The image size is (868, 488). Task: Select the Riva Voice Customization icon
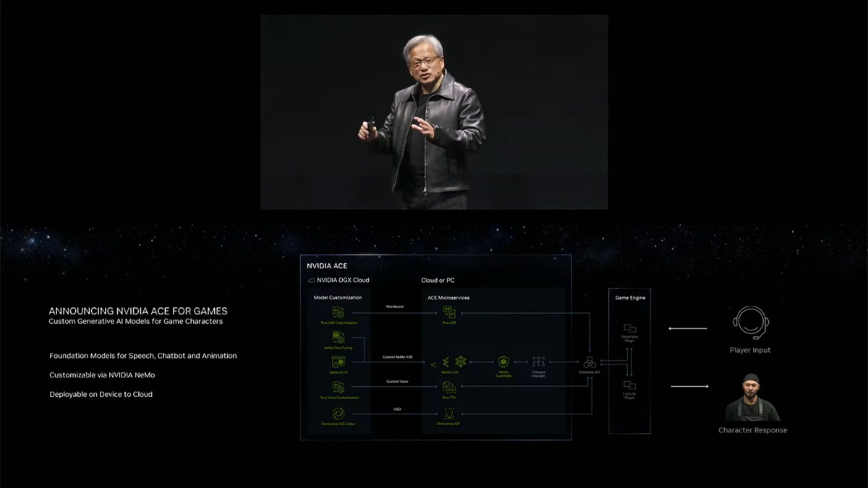click(338, 387)
